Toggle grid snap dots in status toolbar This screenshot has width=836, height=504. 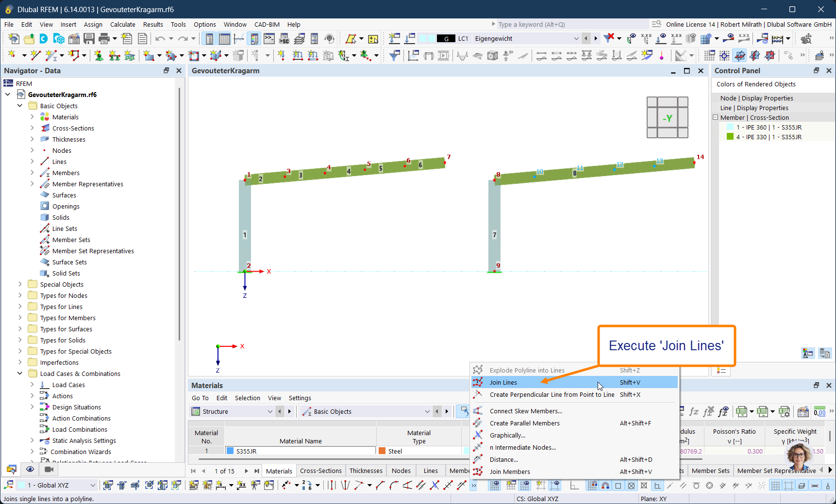(592, 485)
